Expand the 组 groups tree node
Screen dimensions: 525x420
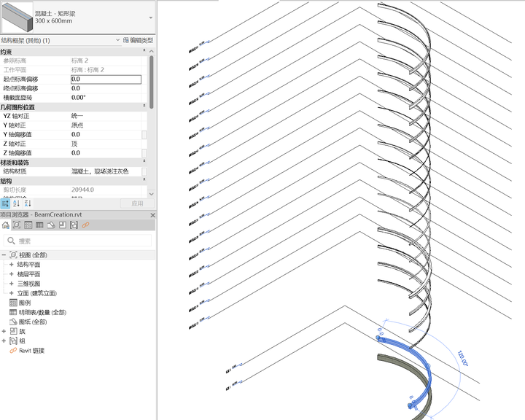pos(4,341)
